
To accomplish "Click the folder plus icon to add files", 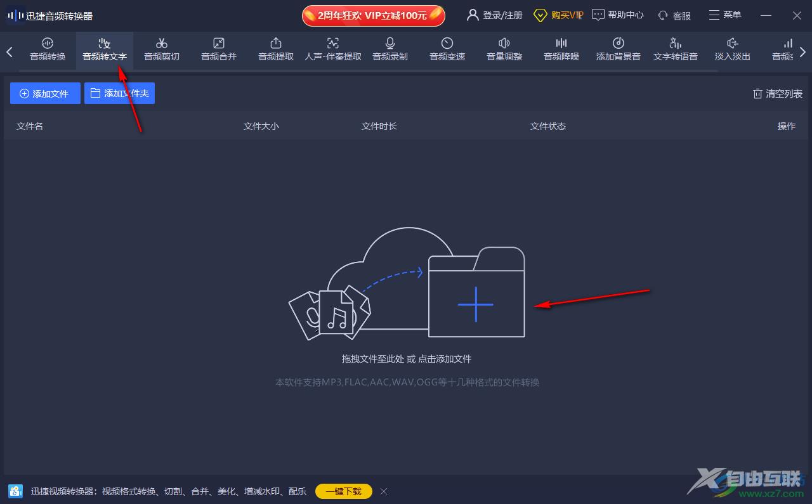I will point(476,292).
